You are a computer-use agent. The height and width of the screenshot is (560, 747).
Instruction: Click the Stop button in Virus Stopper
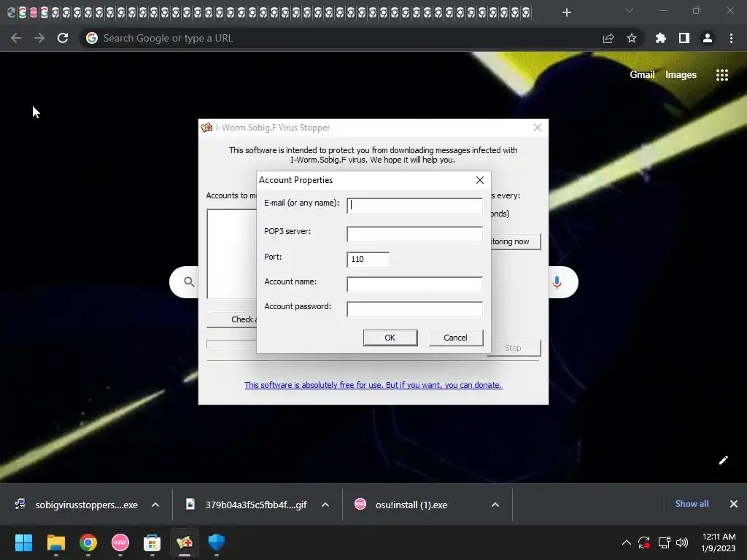point(516,348)
